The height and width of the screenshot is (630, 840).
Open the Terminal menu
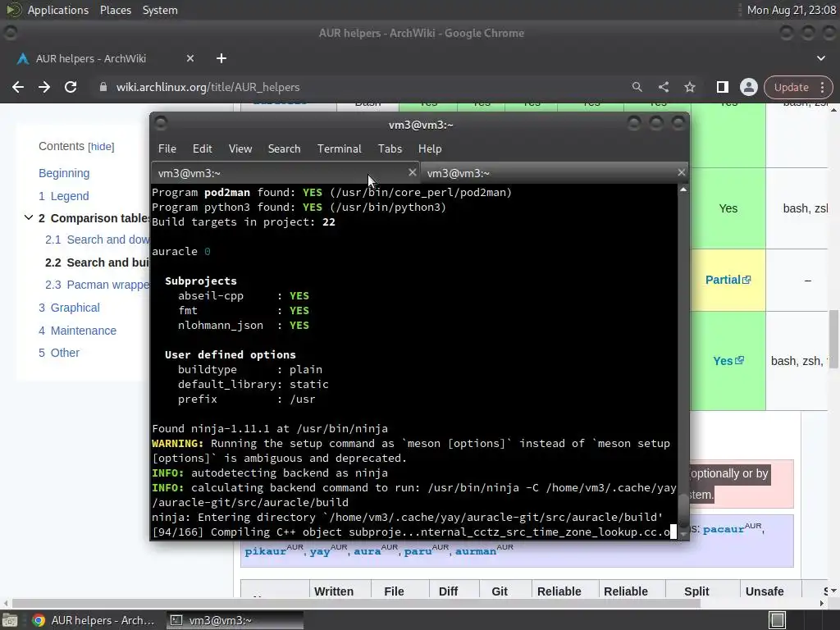339,148
